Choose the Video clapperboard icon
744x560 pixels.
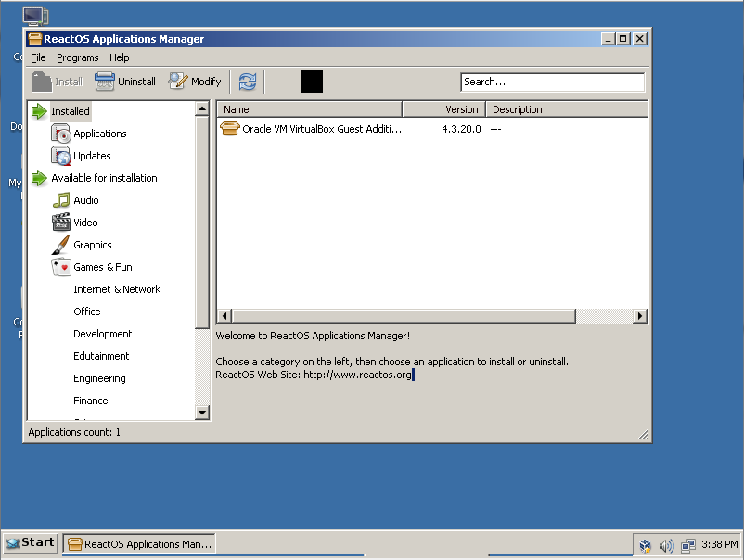click(60, 223)
